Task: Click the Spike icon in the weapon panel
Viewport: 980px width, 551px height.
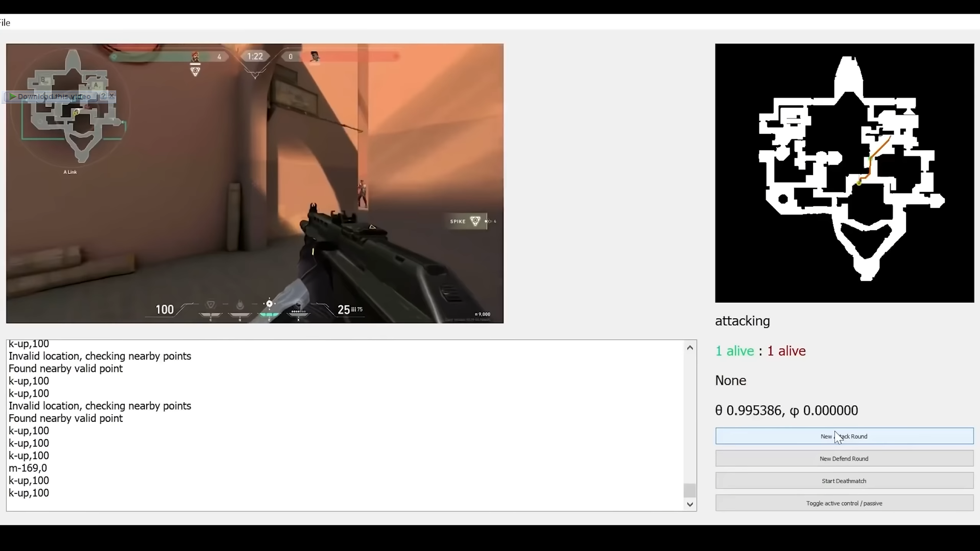Action: coord(475,221)
